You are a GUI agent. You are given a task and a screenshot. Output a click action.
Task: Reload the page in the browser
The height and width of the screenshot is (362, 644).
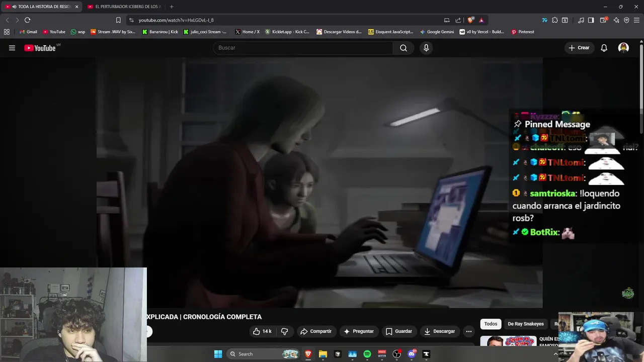(27, 20)
